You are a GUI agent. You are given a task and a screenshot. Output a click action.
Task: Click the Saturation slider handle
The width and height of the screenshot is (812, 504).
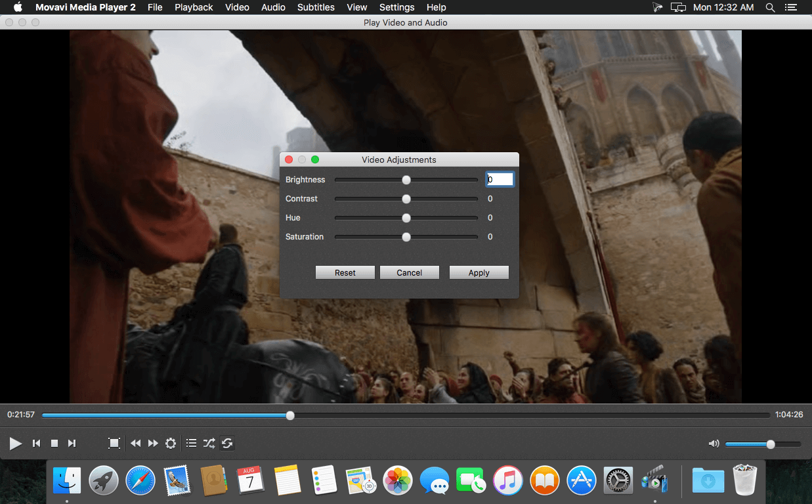406,237
